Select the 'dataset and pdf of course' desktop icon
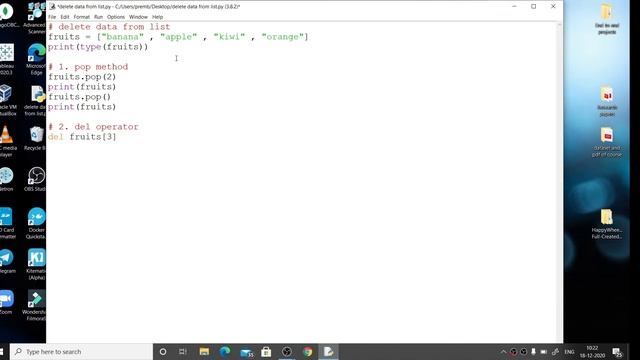This screenshot has height=360, width=640. 607,142
